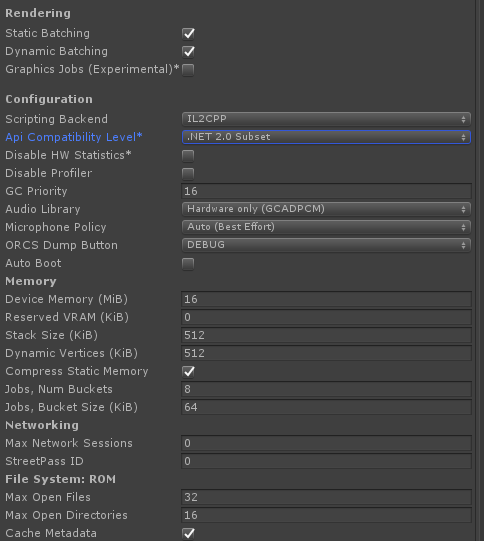
Task: Select Jobs, Bucket Size (KiB) field
Action: [326, 407]
